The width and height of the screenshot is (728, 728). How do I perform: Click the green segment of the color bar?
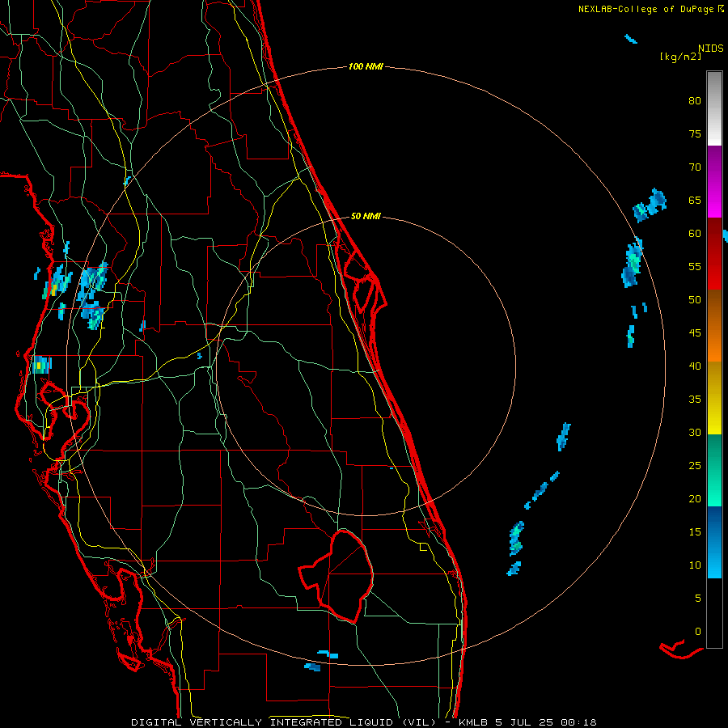pos(714,470)
